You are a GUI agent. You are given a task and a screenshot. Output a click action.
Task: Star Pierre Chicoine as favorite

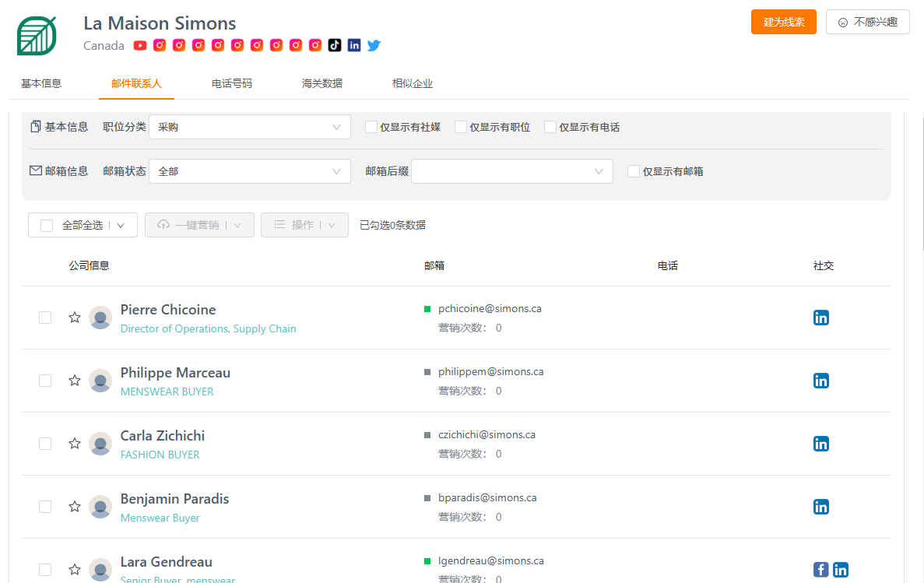point(74,318)
